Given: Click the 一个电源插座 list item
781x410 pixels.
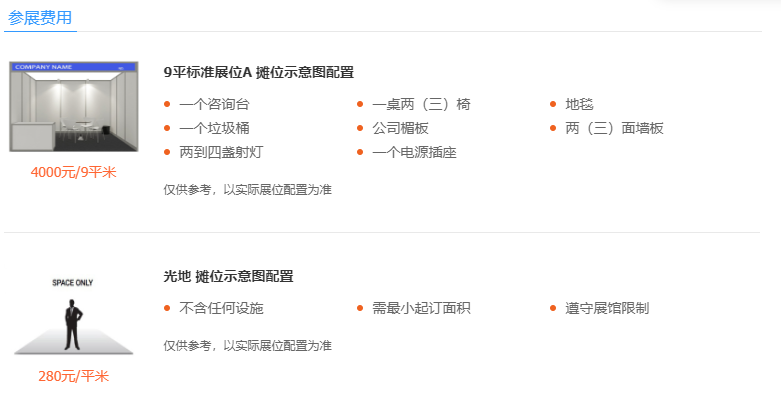Looking at the screenshot, I should (x=414, y=152).
